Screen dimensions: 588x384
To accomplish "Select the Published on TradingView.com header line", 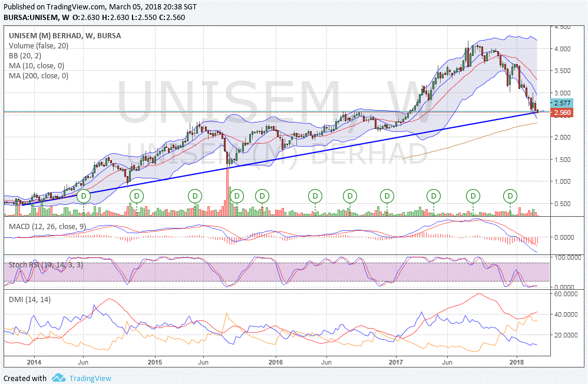I will 100,6.
